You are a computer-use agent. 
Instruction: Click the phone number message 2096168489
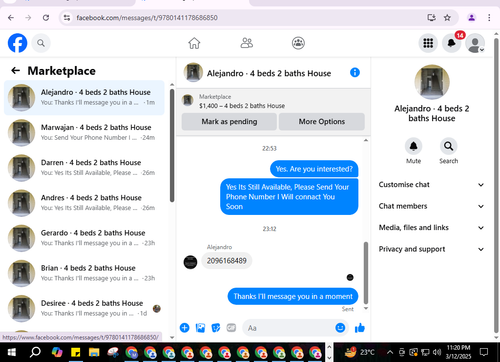[226, 261]
